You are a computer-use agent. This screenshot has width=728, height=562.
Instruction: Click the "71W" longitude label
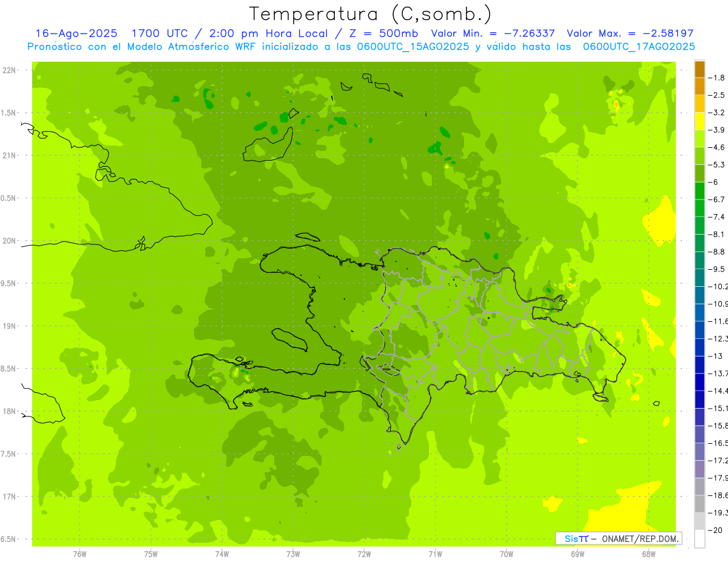click(435, 554)
